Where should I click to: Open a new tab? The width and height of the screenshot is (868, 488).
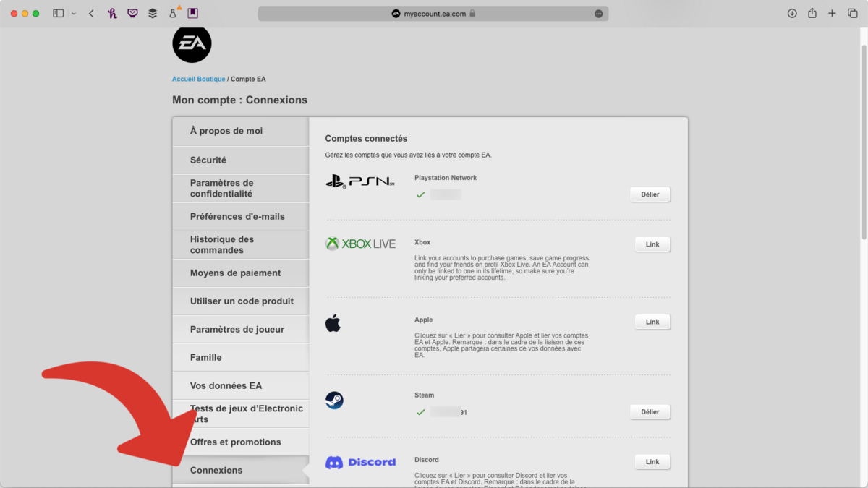[832, 13]
